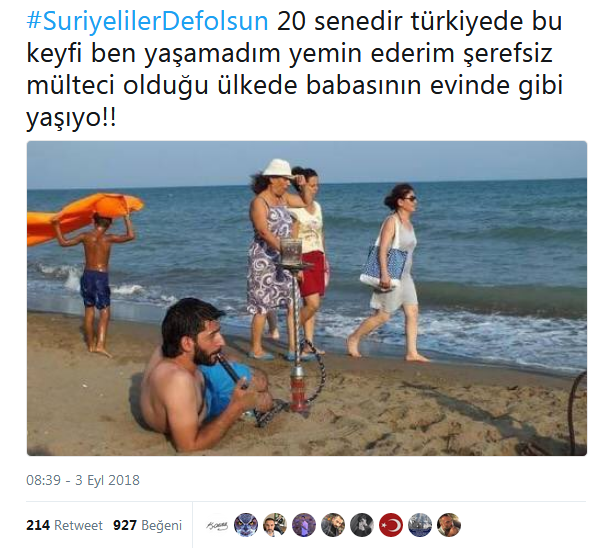Open the Turkish flag avatar profile

391,525
